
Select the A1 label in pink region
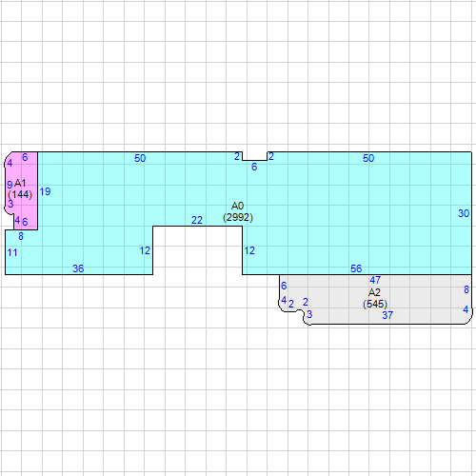coord(20,183)
